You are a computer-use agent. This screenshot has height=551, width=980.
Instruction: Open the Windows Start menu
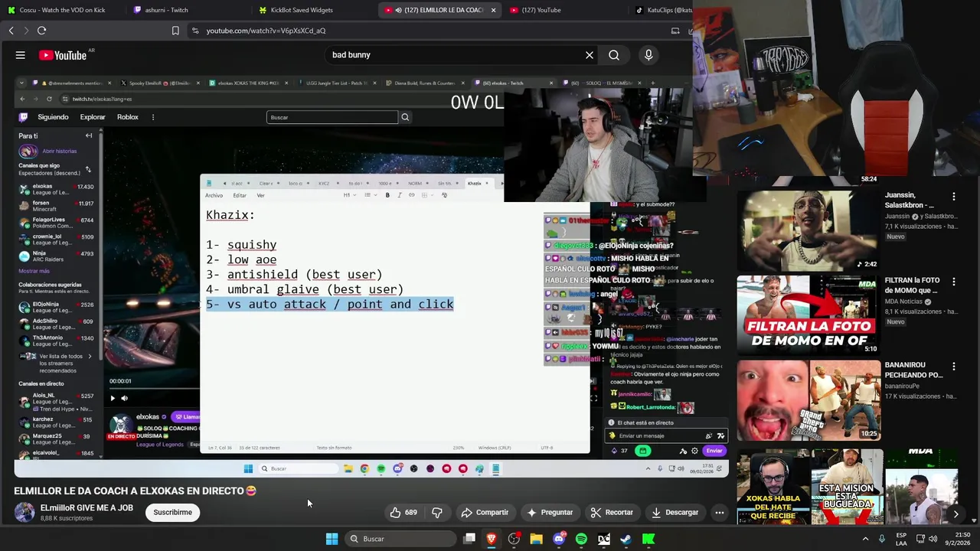pos(332,539)
